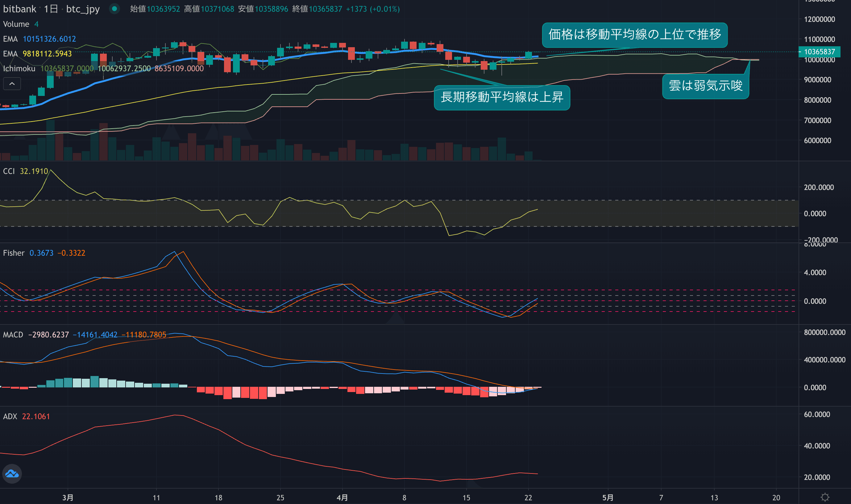The height and width of the screenshot is (504, 851).
Task: Click the current price label 10365837
Action: click(x=819, y=52)
